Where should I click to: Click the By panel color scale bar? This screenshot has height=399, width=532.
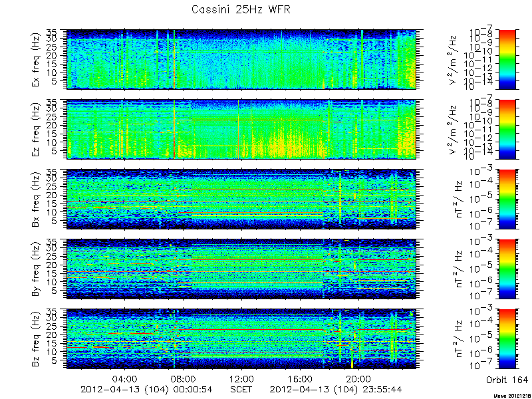click(507, 269)
